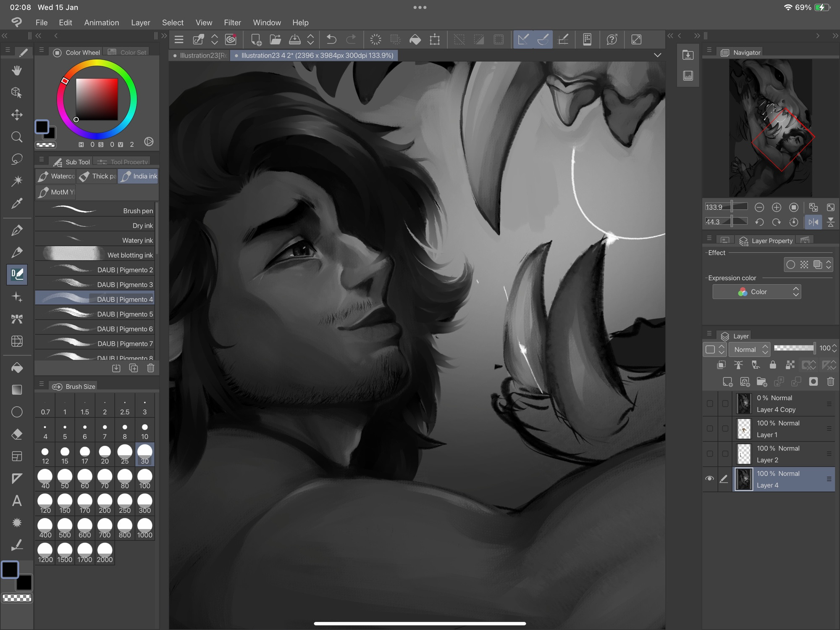The width and height of the screenshot is (840, 630).
Task: Select the Eyedropper tool
Action: tap(17, 203)
